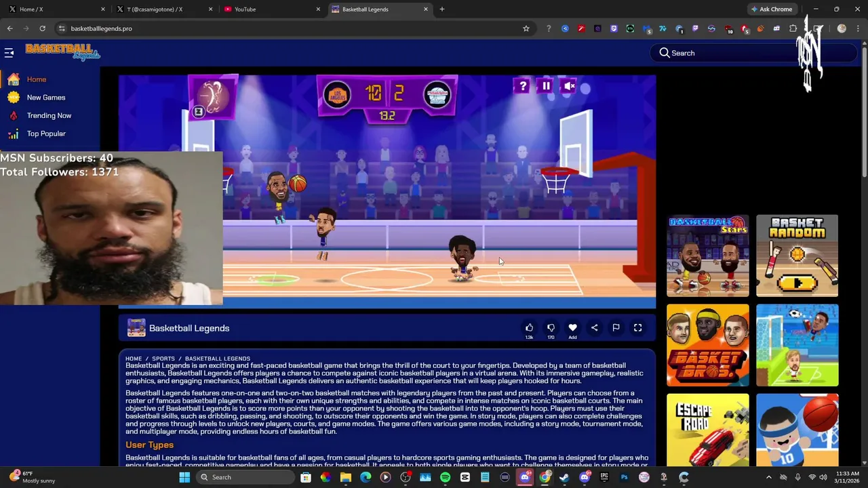The width and height of the screenshot is (868, 488).
Task: Open the game help question-mark button
Action: click(x=523, y=86)
